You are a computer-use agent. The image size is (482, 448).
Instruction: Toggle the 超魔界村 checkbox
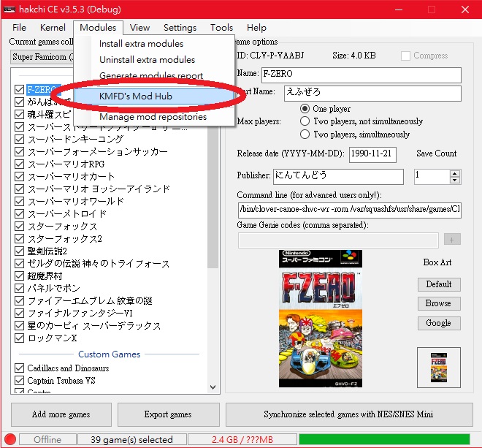(20, 276)
